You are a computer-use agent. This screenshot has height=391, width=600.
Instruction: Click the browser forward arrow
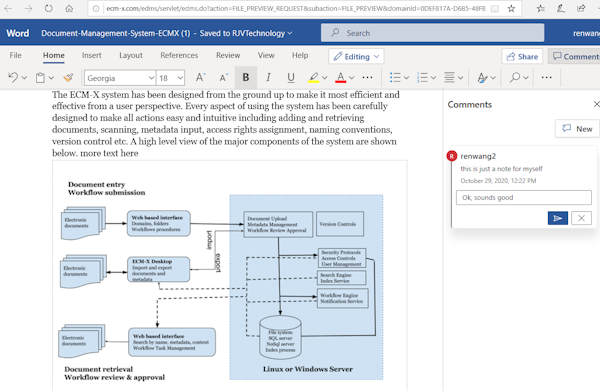point(28,8)
